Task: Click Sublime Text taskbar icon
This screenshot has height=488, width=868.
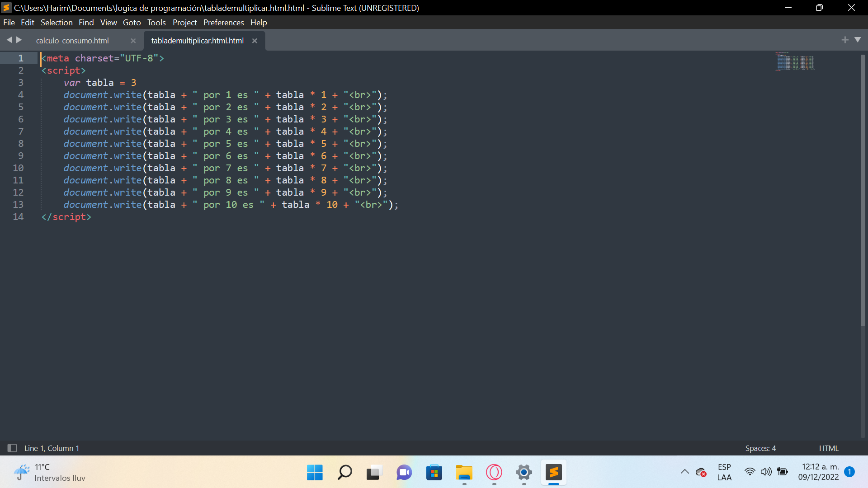Action: [554, 473]
